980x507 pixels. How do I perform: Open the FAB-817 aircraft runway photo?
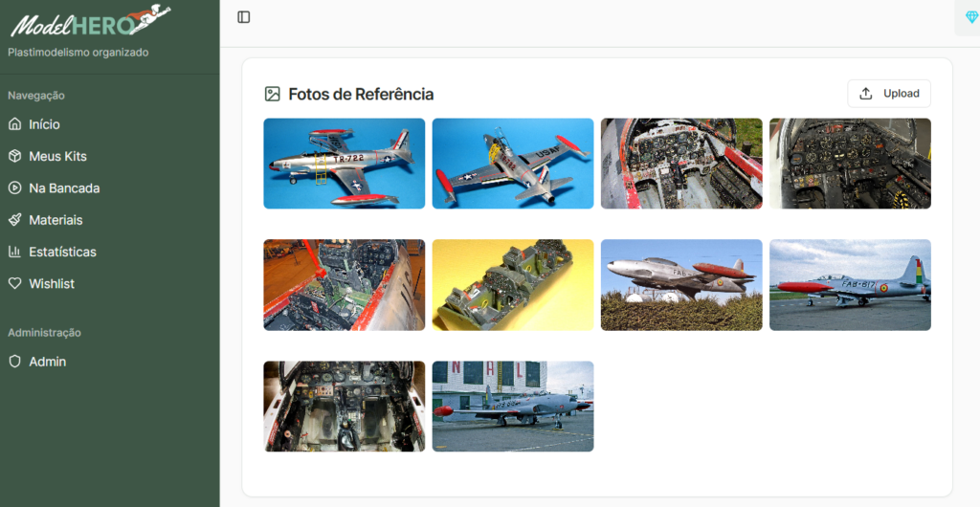(850, 285)
